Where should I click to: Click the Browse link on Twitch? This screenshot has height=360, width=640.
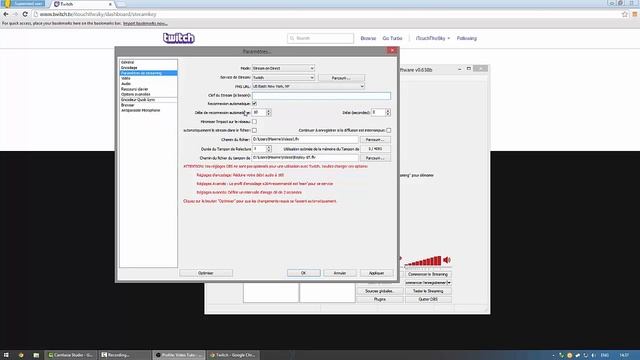pyautogui.click(x=368, y=38)
